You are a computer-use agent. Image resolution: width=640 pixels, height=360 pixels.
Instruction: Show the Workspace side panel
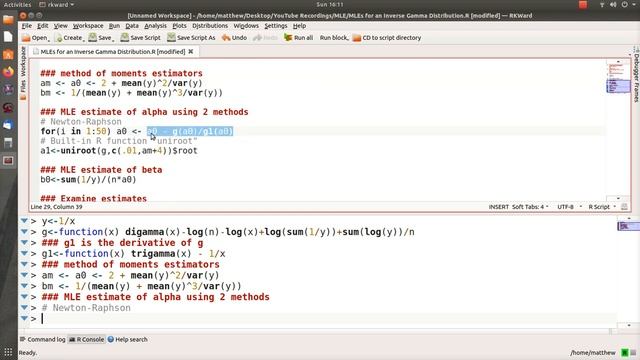[23, 61]
